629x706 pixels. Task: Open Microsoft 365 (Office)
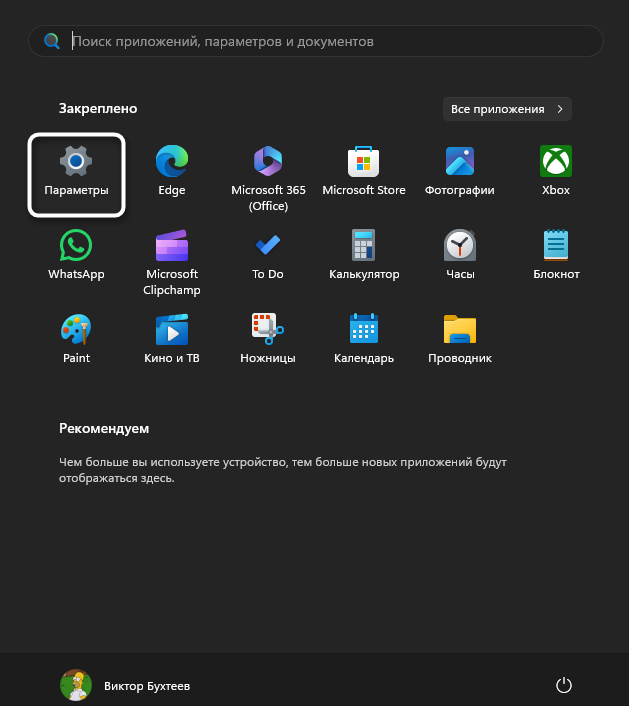tap(268, 178)
